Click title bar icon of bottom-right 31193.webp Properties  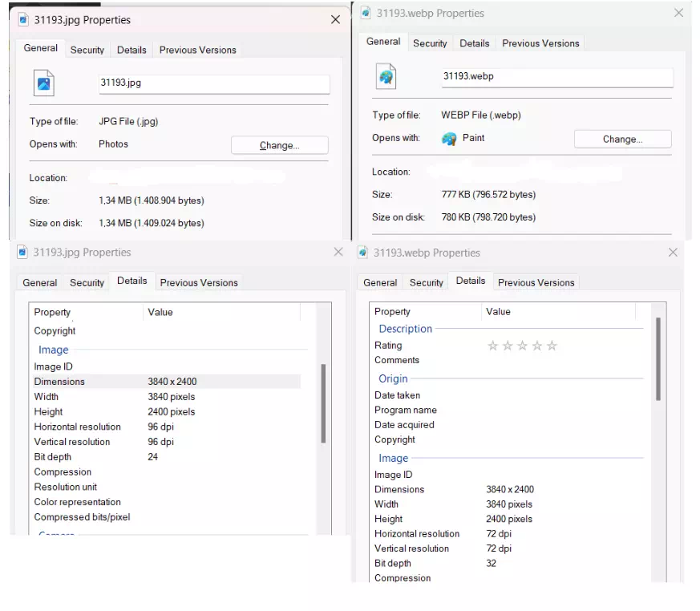[x=364, y=253]
